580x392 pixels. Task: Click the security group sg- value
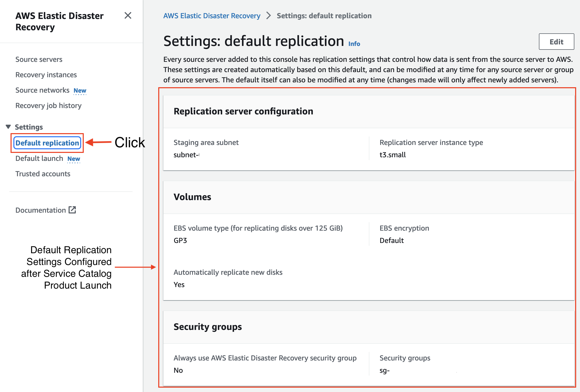[384, 370]
